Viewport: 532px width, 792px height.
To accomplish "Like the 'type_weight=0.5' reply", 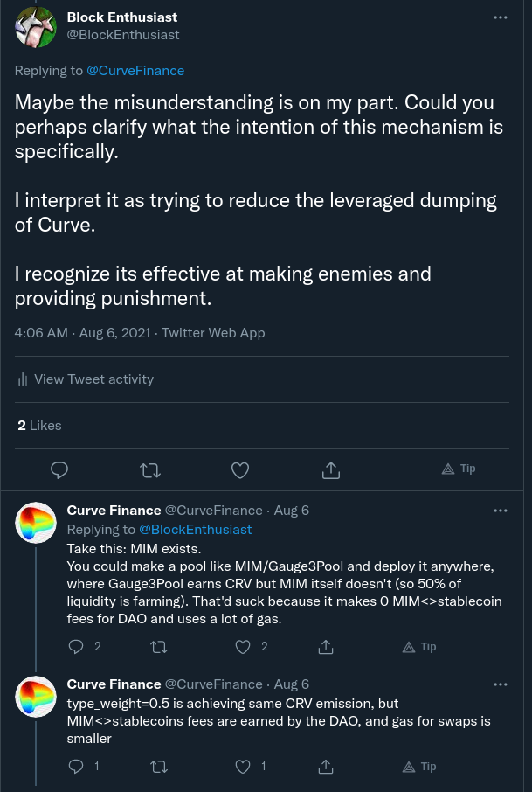I will (x=244, y=766).
